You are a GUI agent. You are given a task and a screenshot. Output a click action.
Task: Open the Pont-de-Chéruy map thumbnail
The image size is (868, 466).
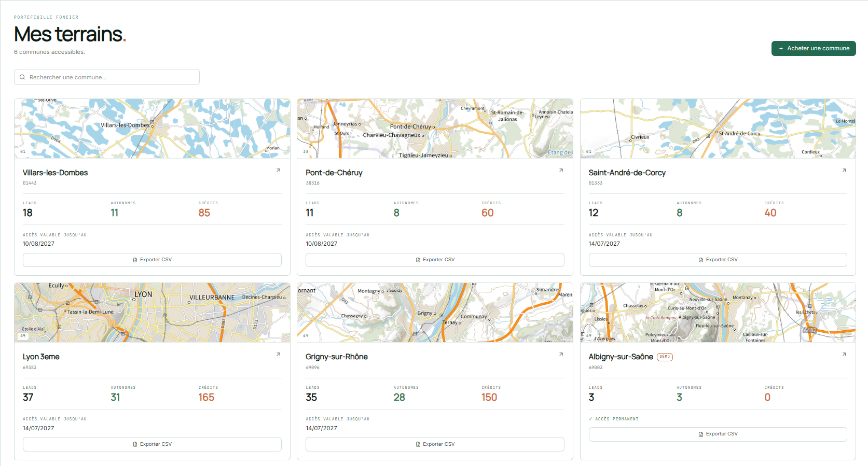(435, 129)
